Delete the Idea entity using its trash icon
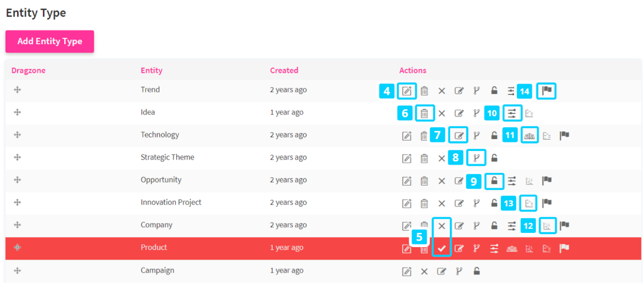Viewport: 644px width, 286px height. 425,113
